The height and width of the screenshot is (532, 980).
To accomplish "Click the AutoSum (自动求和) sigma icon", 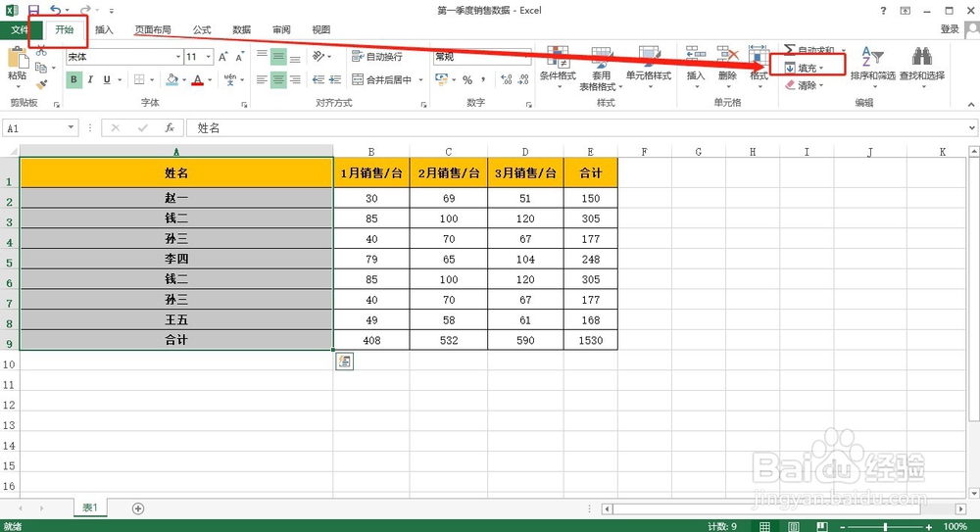I will pyautogui.click(x=790, y=49).
